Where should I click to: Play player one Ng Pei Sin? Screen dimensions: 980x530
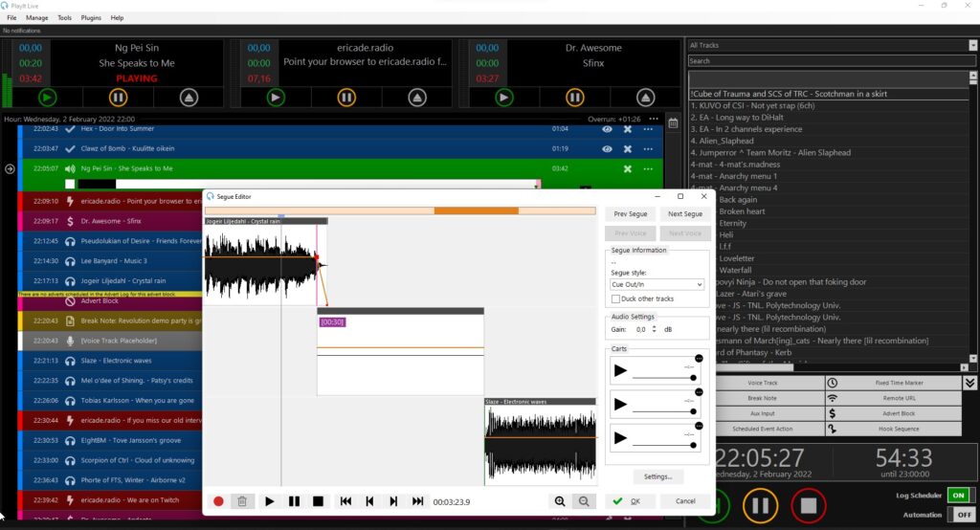48,98
